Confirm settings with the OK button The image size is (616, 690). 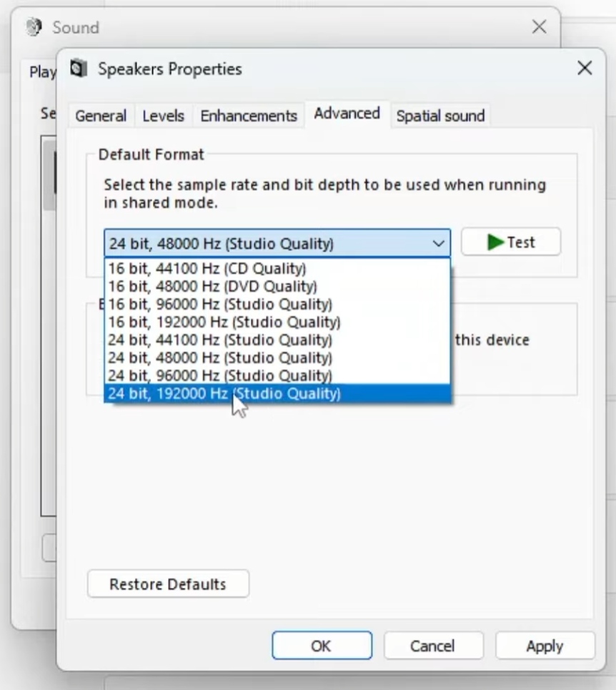coord(322,646)
